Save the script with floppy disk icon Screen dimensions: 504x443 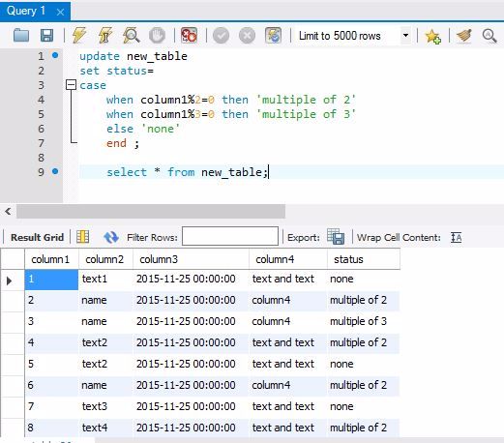click(46, 35)
